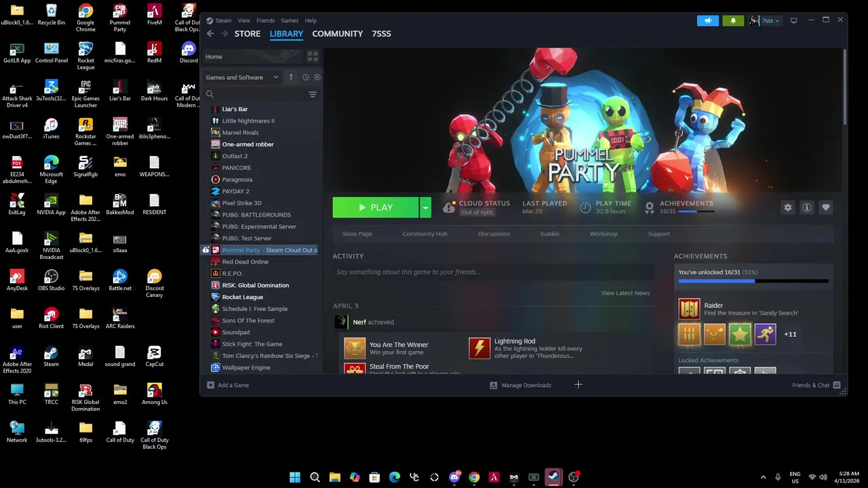The width and height of the screenshot is (868, 488).
Task: Show +11 more achievements
Action: point(790,334)
